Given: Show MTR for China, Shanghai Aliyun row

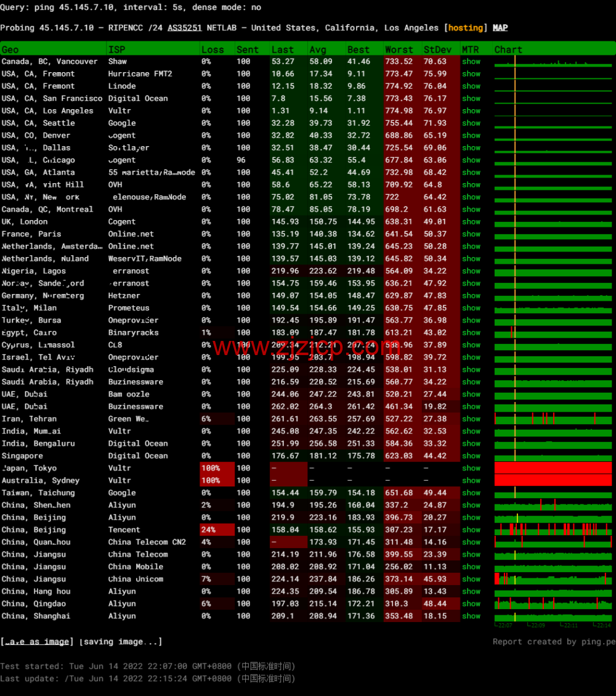Looking at the screenshot, I should coord(471,616).
